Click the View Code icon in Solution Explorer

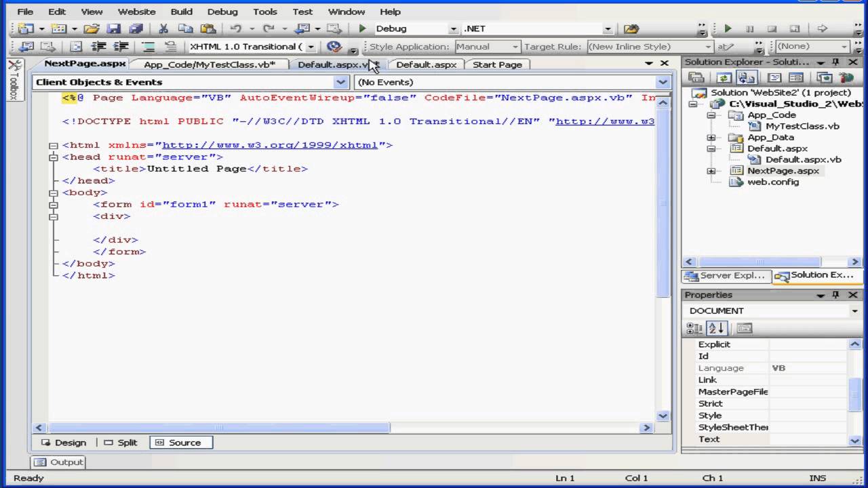[774, 78]
